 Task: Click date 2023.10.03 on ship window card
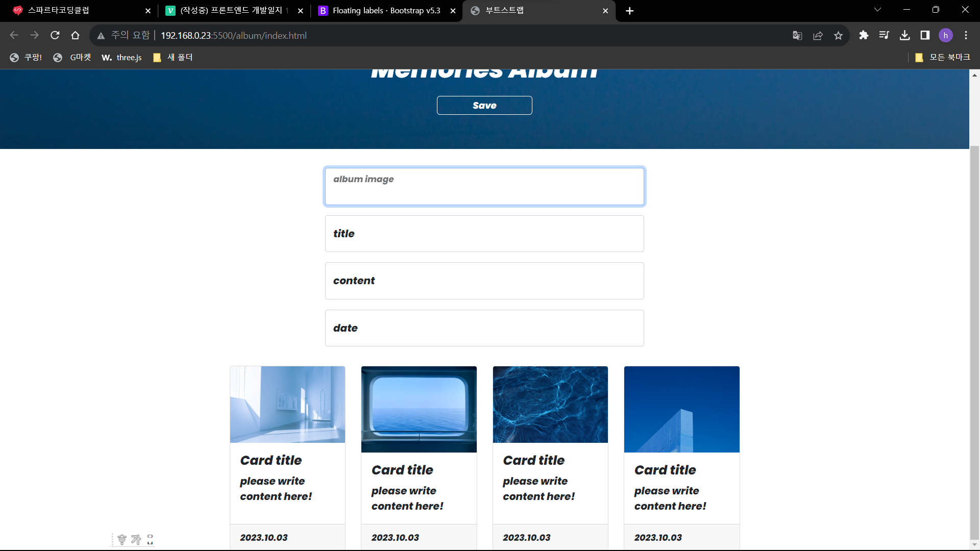[395, 537]
